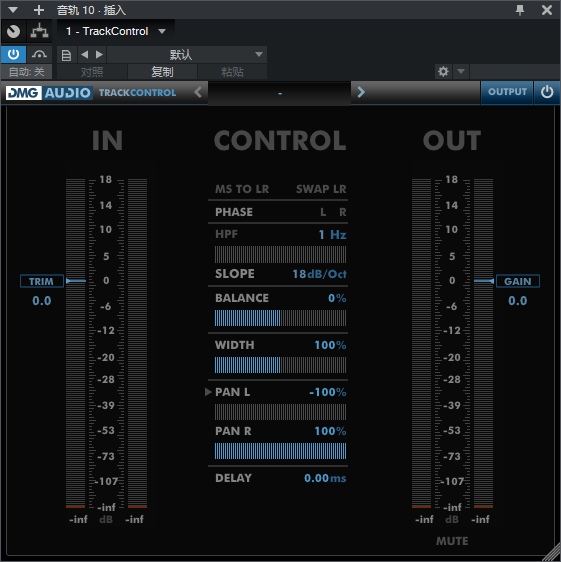Open the plugin routing icon
Image resolution: width=561 pixels, height=562 pixels.
39,31
